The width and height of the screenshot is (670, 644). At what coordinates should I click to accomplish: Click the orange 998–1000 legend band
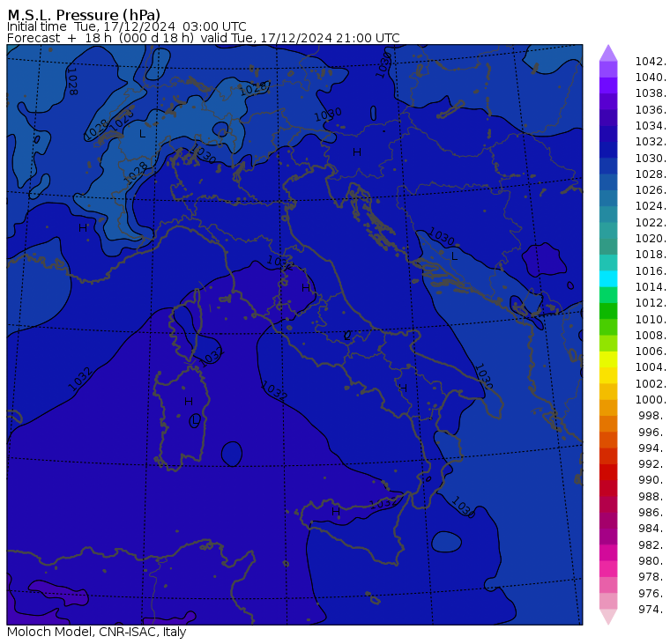point(608,408)
